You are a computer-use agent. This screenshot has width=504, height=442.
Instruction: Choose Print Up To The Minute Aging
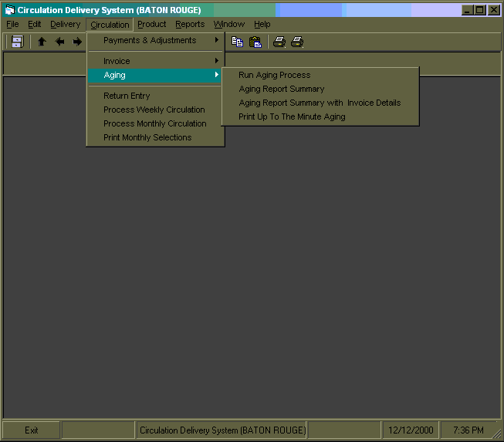tap(320, 116)
